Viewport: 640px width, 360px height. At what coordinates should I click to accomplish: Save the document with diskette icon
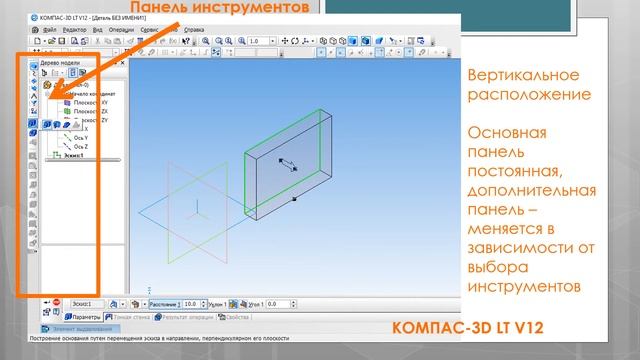[x=62, y=41]
